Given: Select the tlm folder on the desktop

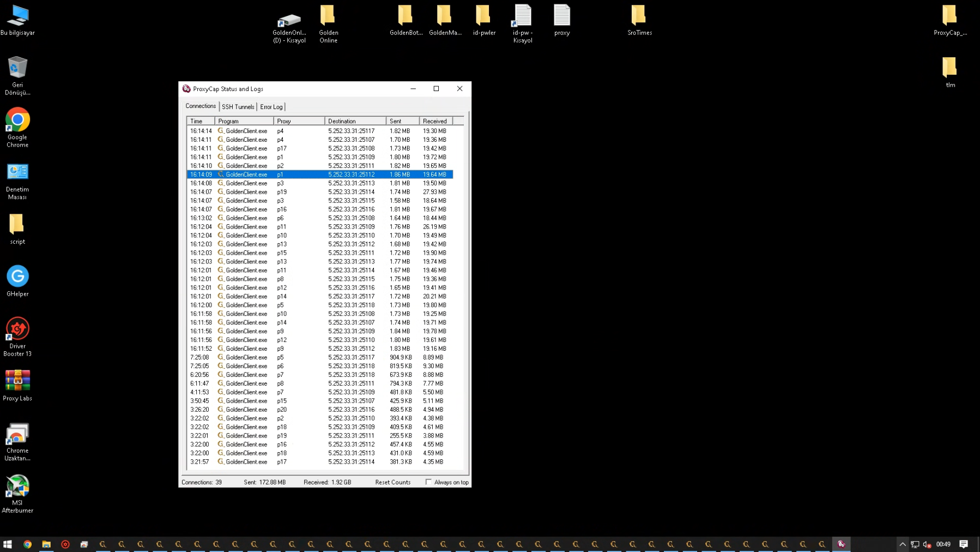Looking at the screenshot, I should point(950,73).
